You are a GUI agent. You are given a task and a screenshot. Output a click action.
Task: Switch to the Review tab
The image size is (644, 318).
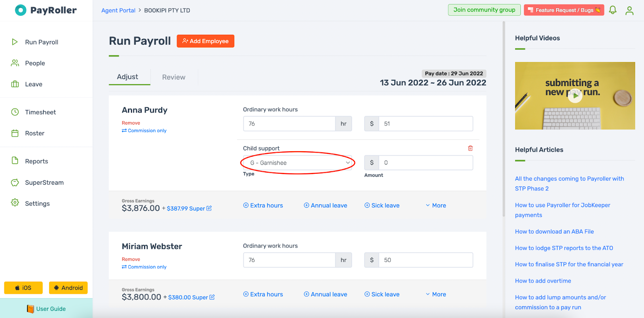(174, 77)
